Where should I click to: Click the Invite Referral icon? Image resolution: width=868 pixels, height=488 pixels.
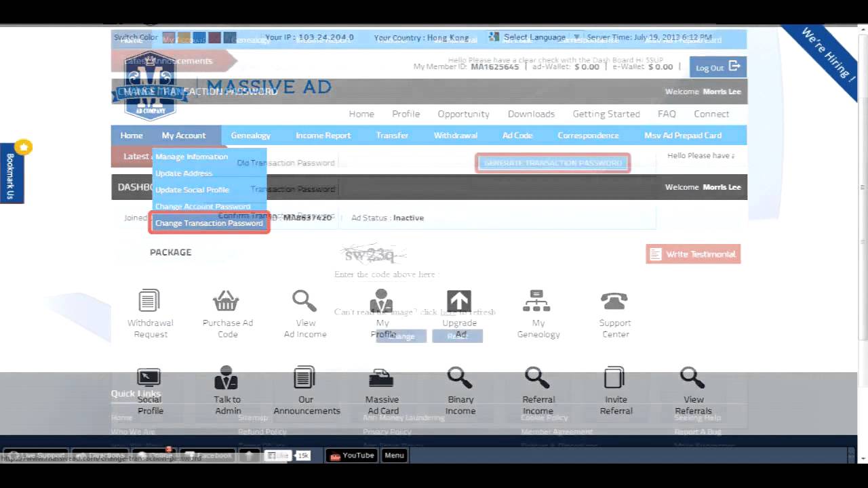coord(614,378)
